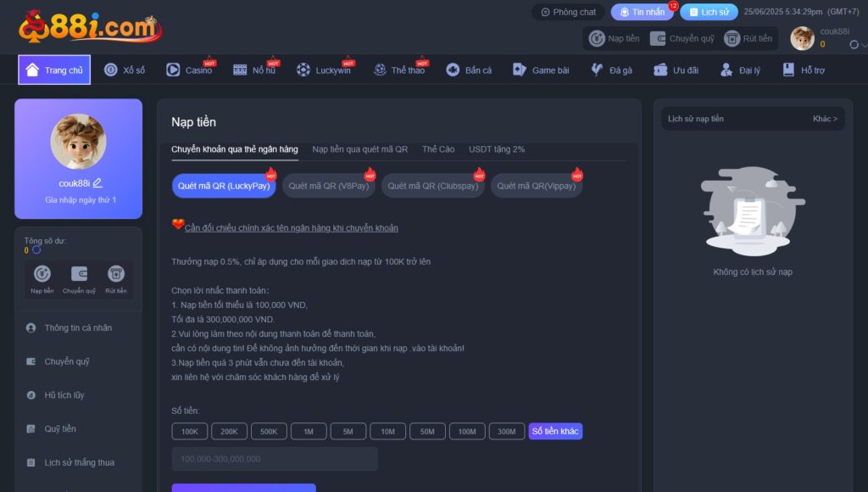This screenshot has width=868, height=492.
Task: Open Ưu đãi menu
Action: [x=676, y=70]
